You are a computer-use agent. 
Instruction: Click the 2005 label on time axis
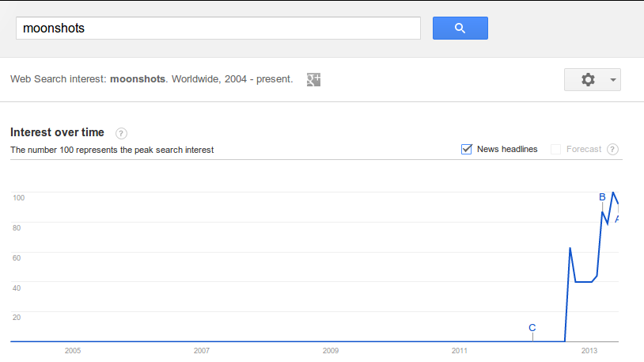(x=73, y=350)
